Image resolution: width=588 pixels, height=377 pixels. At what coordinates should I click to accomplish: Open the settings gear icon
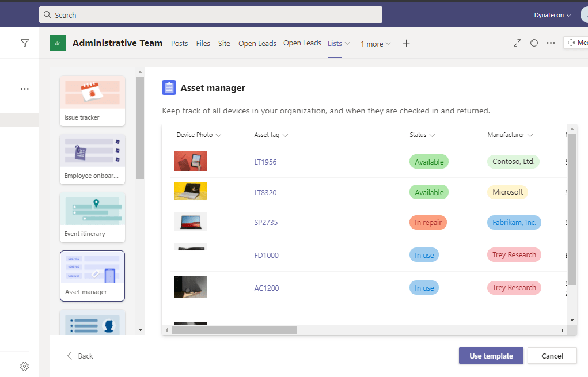pos(24,366)
